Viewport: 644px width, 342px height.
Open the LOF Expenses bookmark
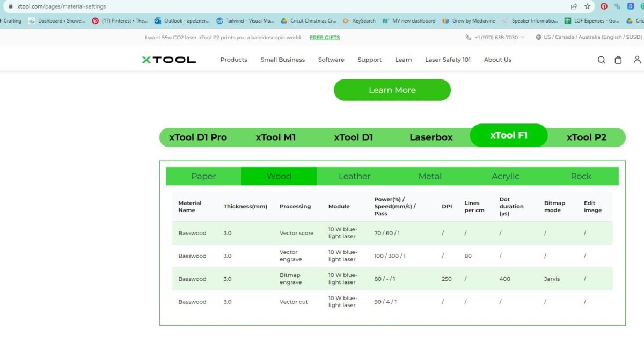tap(592, 21)
